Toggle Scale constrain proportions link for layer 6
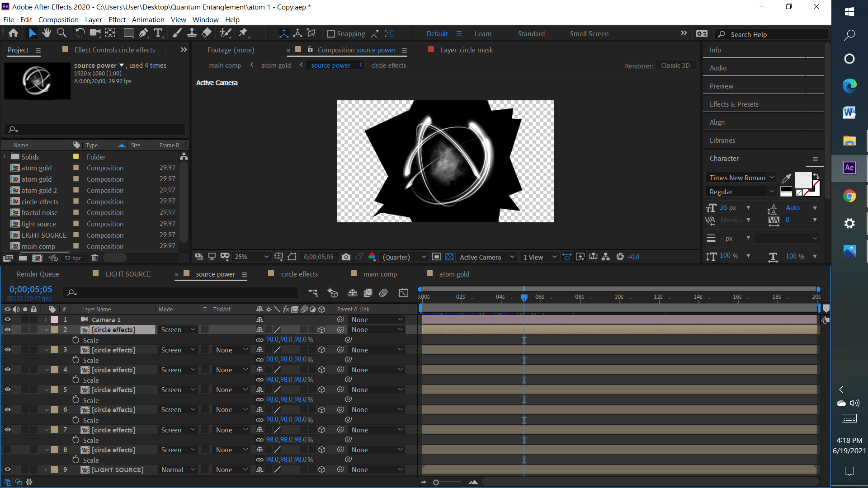868x488 pixels. 259,420
